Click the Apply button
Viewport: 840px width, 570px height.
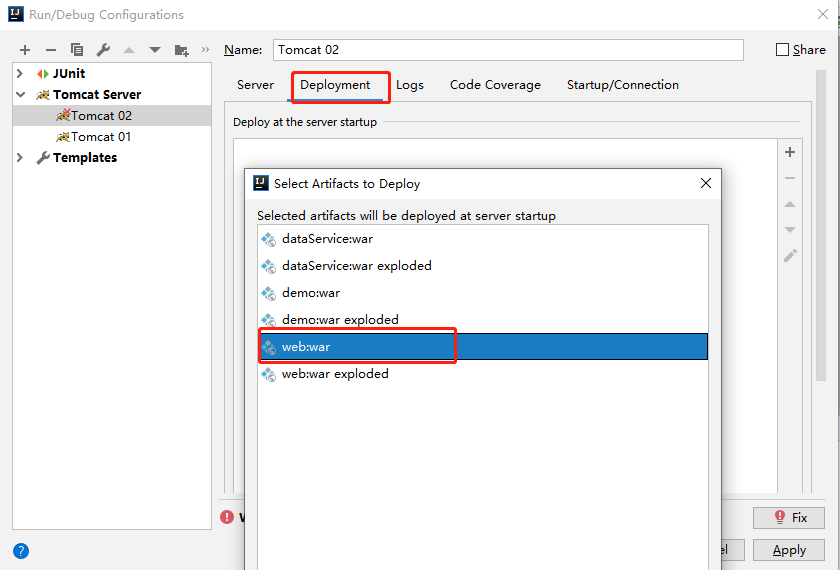tap(789, 550)
